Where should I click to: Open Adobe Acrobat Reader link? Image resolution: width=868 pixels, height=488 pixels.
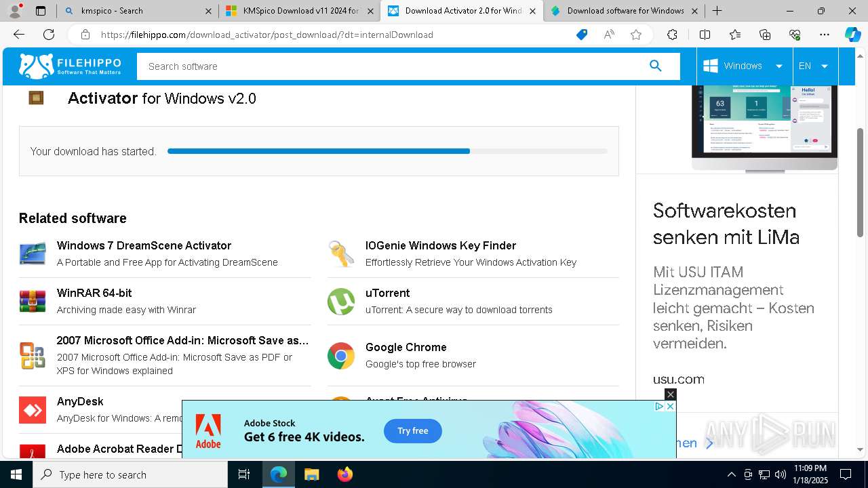[120, 449]
